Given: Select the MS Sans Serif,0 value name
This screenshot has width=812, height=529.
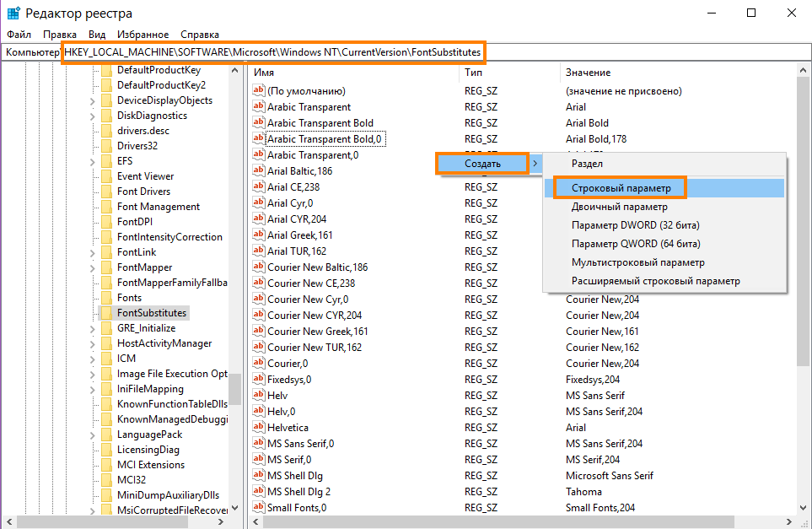Looking at the screenshot, I should [300, 444].
